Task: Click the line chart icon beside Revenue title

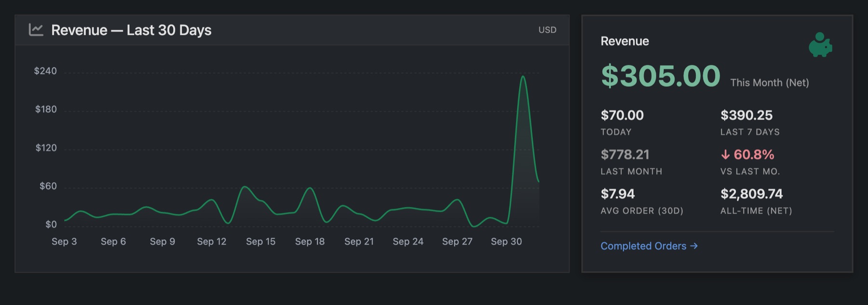Action: 36,30
